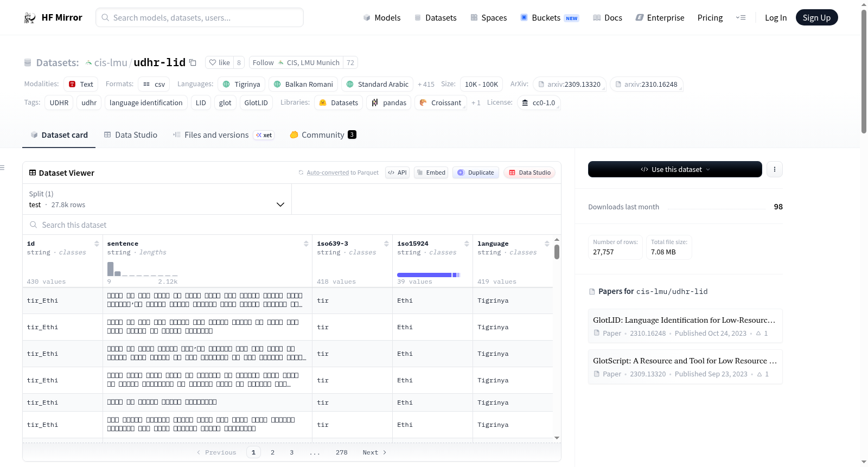Select the Standard Arabic language tag
The image size is (868, 467).
coord(377,84)
